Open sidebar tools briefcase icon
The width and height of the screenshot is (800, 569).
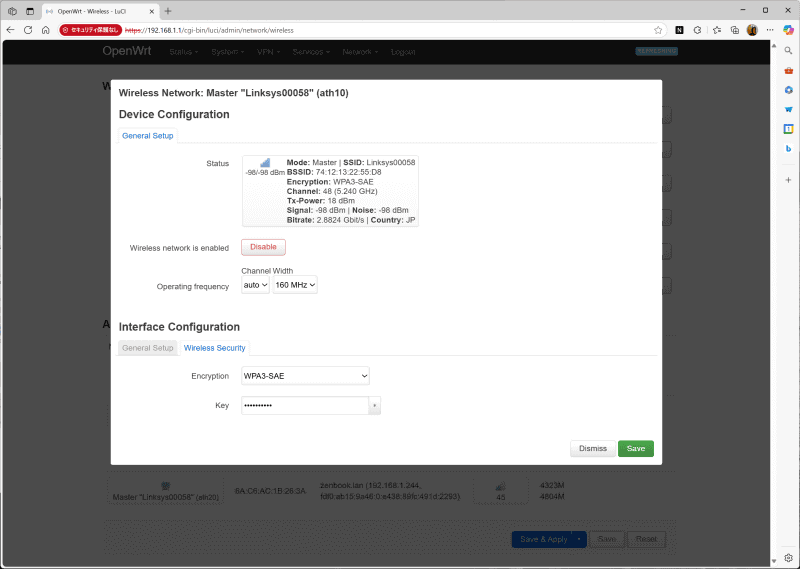tap(788, 70)
